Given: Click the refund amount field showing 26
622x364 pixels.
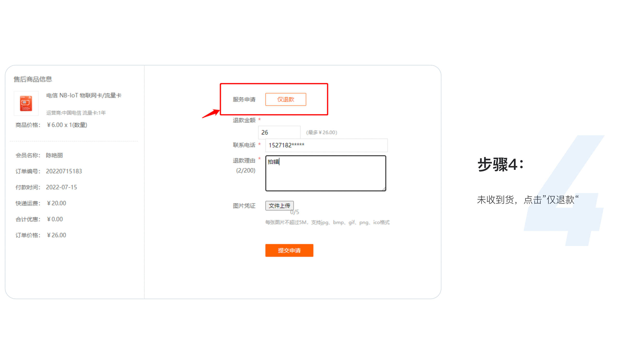Looking at the screenshot, I should (x=279, y=132).
